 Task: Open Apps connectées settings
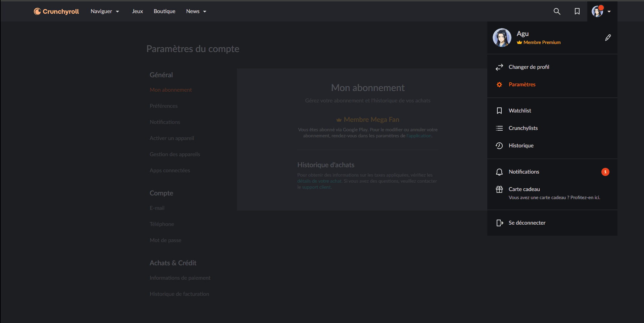[170, 171]
